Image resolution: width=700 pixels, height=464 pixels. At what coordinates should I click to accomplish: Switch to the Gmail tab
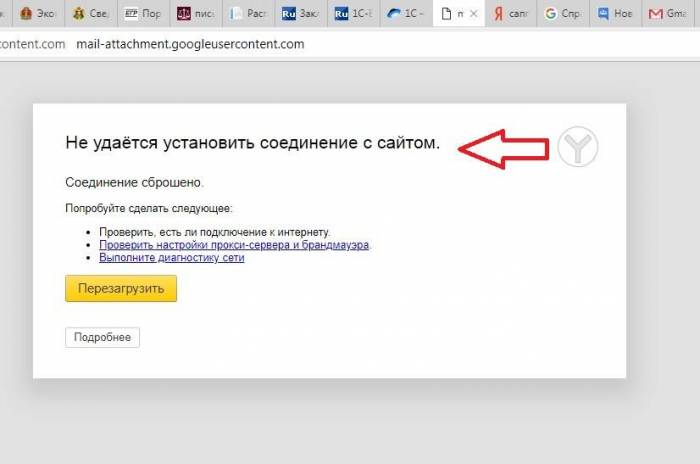pos(668,14)
